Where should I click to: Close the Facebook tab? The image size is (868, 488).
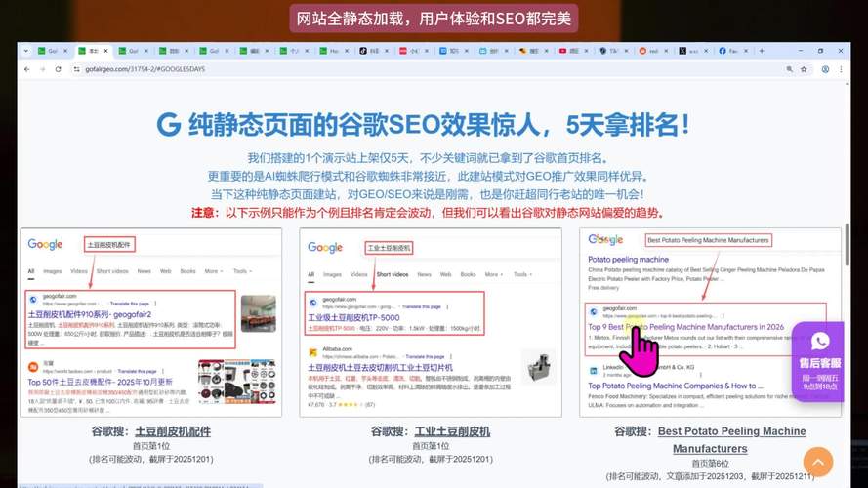pyautogui.click(x=746, y=51)
